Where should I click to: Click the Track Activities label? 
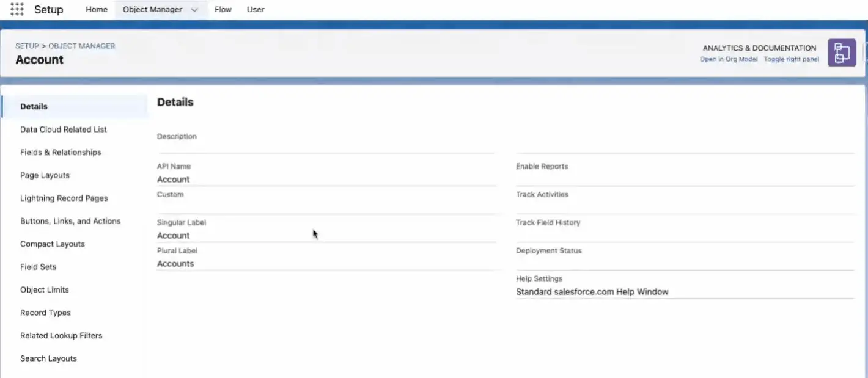542,194
